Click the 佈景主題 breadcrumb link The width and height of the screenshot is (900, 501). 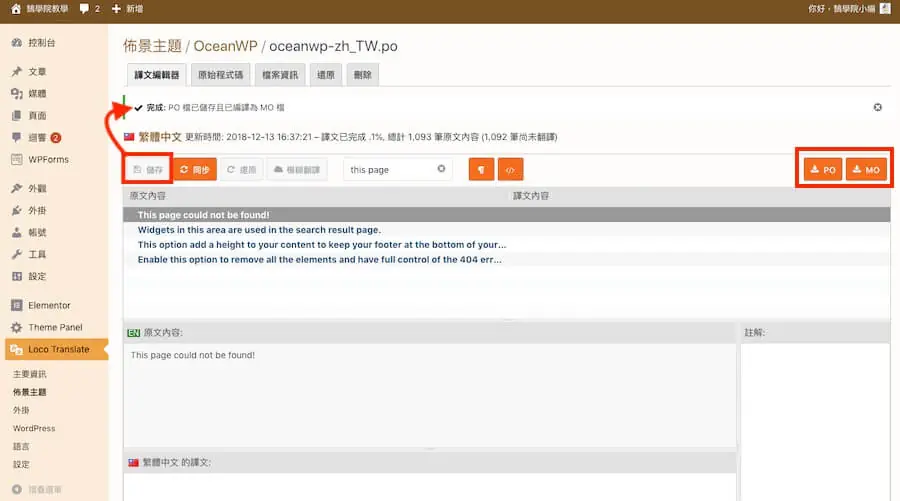152,46
